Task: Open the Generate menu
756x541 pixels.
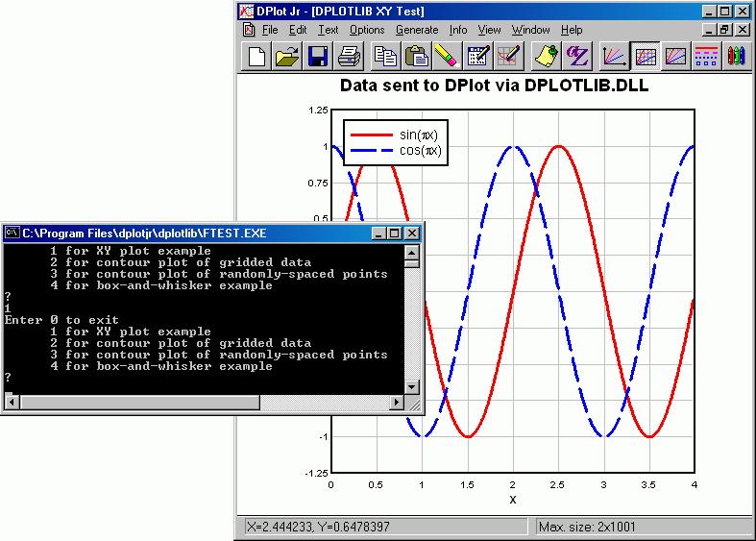Action: click(417, 30)
